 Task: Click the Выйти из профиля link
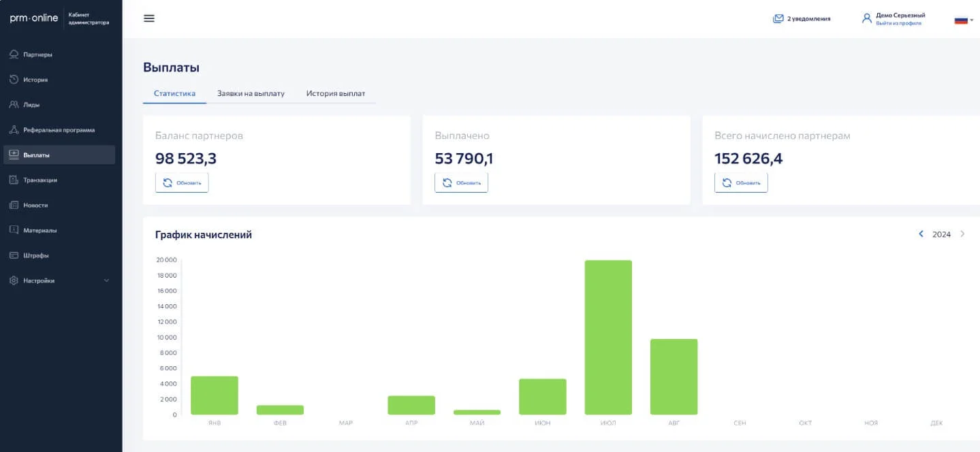point(898,23)
